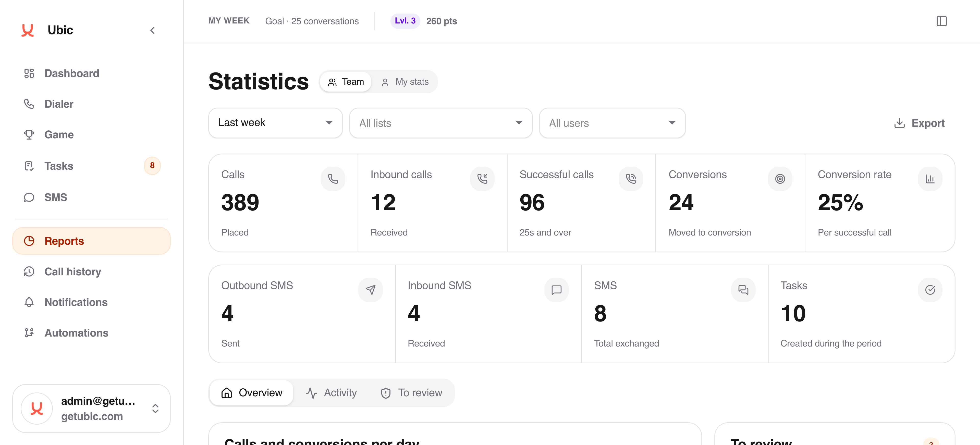Click the Notifications bell icon
Viewport: 980px width, 445px height.
tap(29, 302)
